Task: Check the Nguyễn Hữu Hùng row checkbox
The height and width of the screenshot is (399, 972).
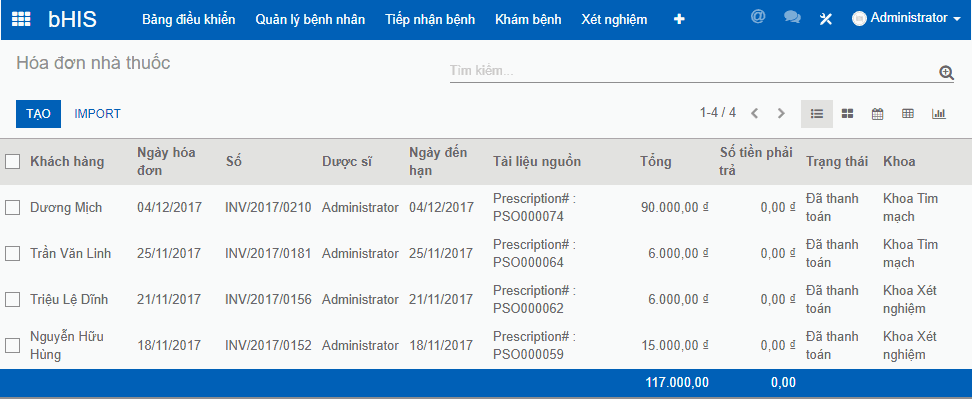Action: (x=12, y=346)
